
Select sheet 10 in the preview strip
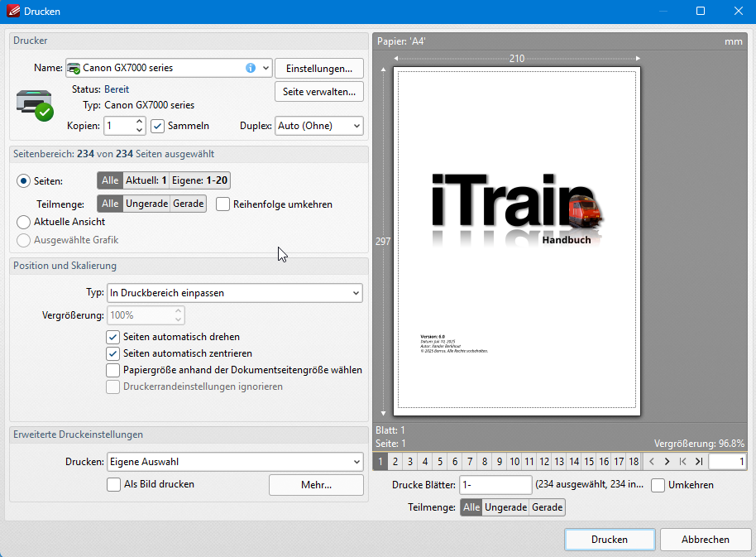tap(514, 462)
